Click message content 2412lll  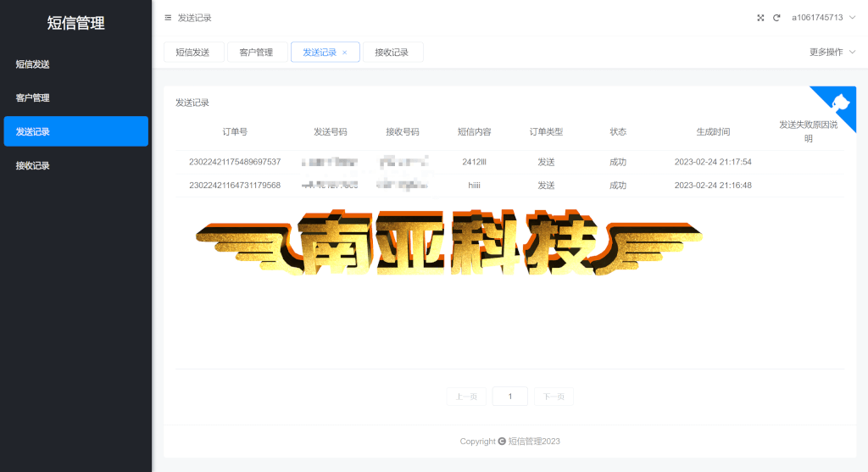coord(475,162)
